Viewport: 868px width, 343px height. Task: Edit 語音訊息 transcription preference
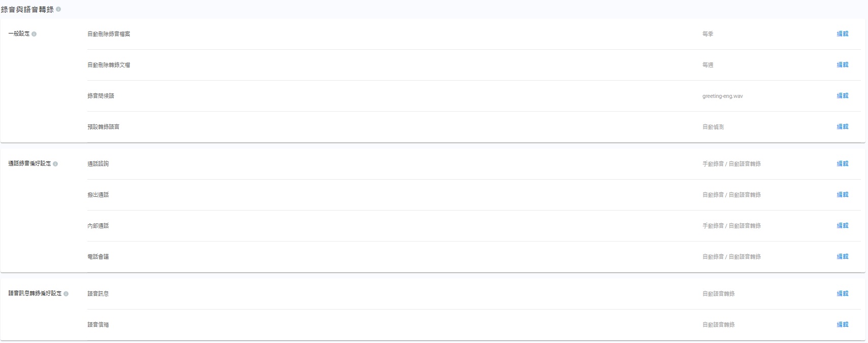(x=842, y=294)
